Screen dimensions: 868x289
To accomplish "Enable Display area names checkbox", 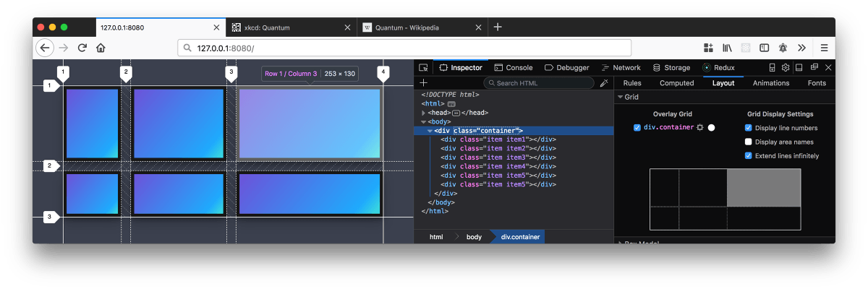I will coord(749,142).
